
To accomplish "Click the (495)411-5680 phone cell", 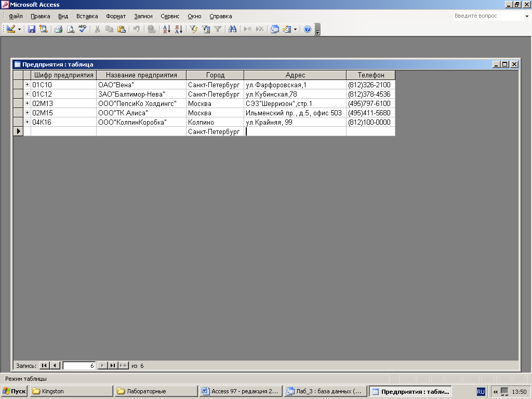I will click(371, 113).
